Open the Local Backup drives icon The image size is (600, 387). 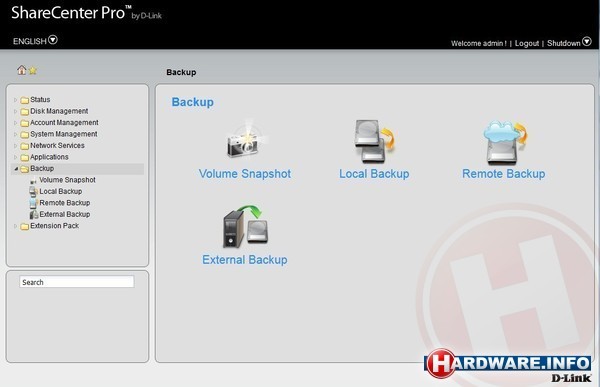coord(375,141)
